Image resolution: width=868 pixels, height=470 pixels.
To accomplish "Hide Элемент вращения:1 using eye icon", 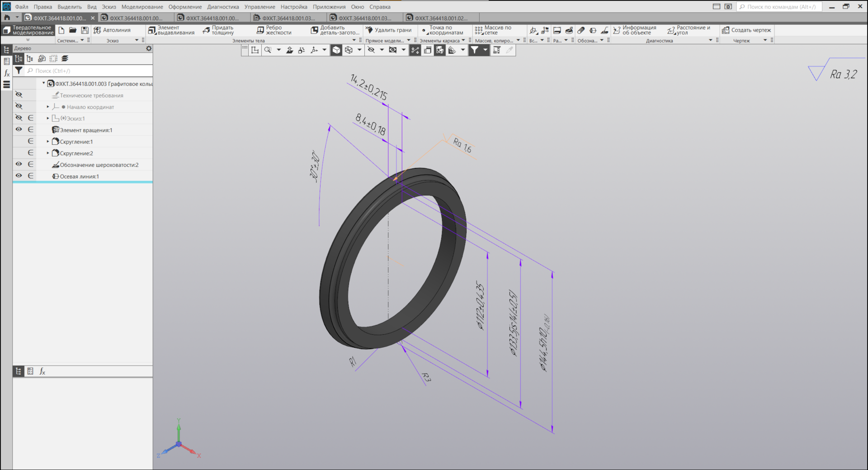I will pos(19,129).
